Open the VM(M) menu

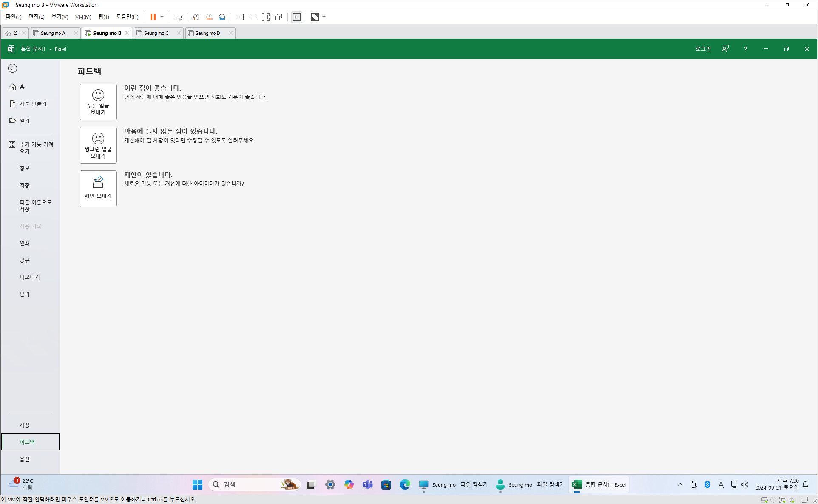(x=83, y=17)
